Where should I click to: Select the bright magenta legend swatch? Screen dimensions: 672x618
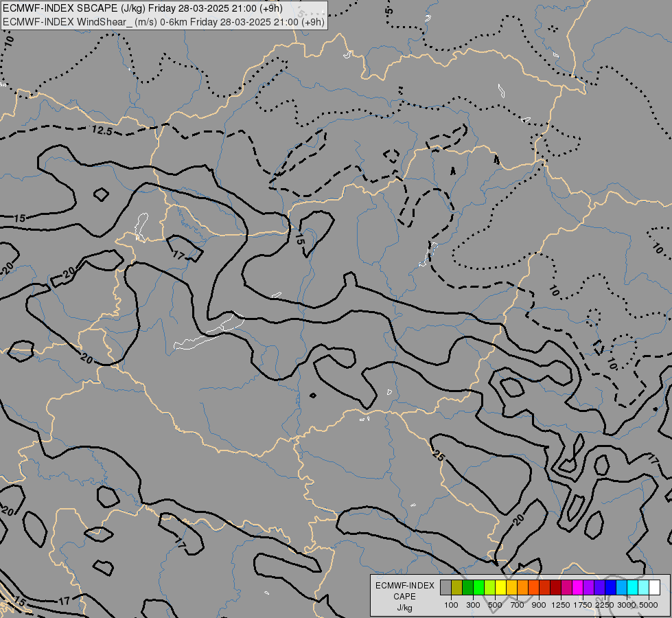coord(578,587)
